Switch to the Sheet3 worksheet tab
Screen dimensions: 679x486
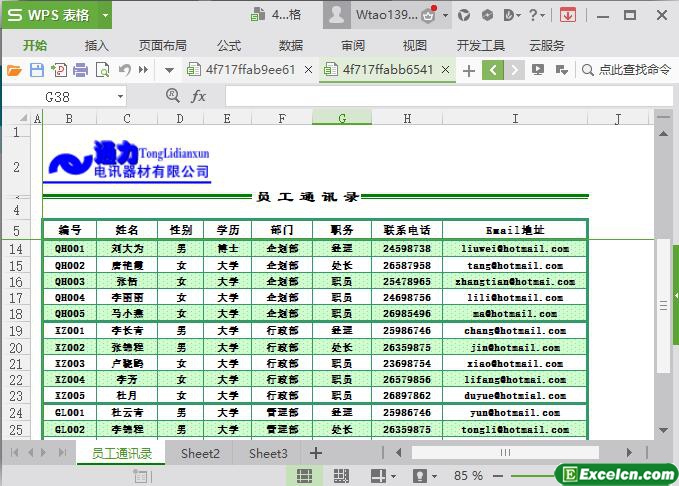(268, 453)
